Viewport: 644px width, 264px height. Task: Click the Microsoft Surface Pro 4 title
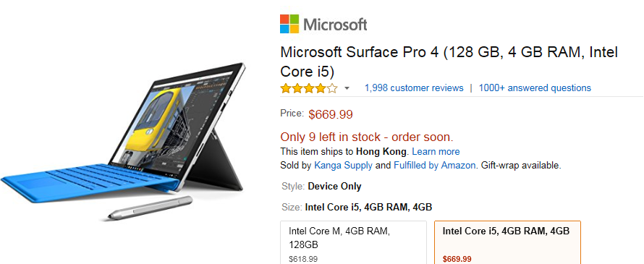click(449, 62)
